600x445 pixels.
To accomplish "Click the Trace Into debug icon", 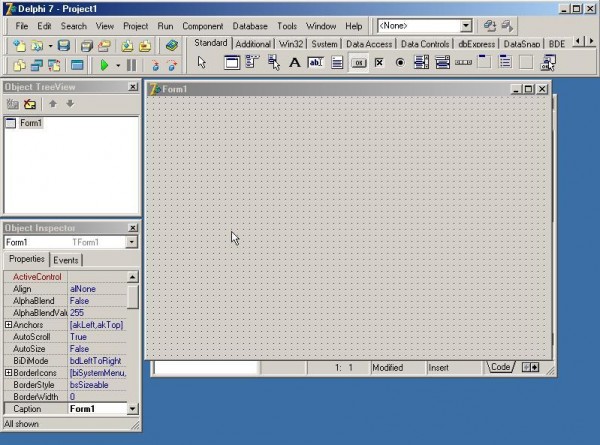I will (155, 66).
